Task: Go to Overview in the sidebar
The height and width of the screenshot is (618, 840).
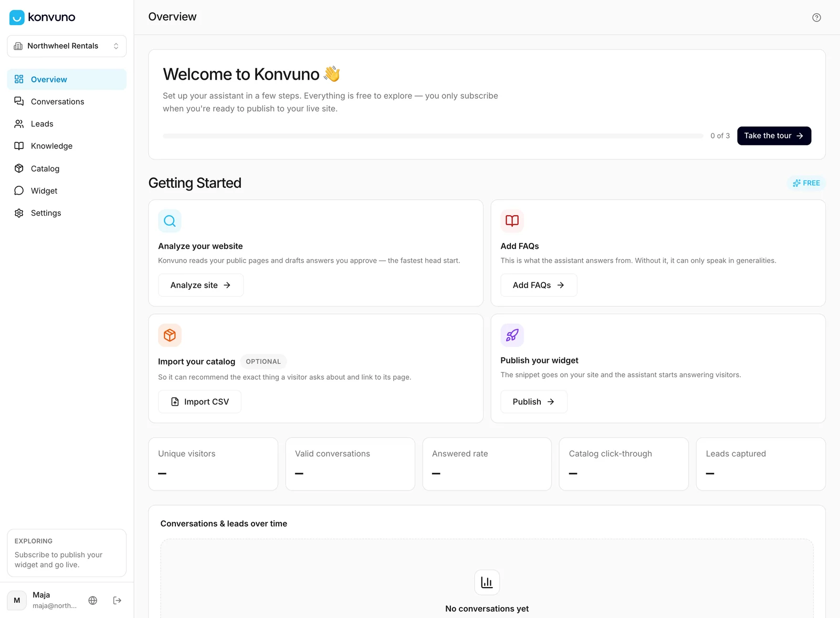Action: point(67,79)
